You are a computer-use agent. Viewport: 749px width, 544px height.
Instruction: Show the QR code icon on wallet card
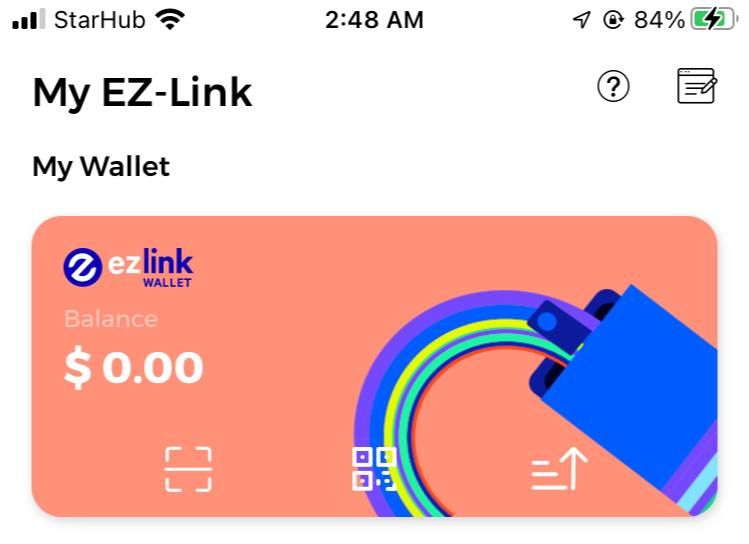[x=374, y=469]
